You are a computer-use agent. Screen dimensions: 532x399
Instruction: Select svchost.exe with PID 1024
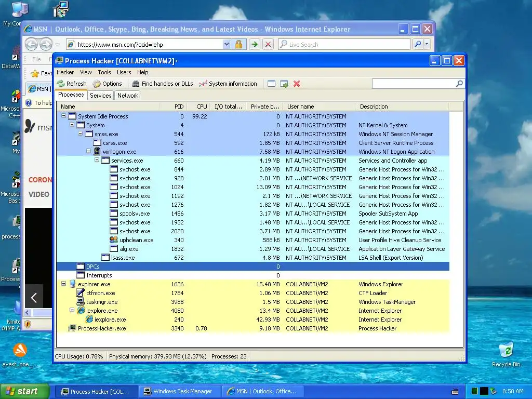click(x=253, y=187)
